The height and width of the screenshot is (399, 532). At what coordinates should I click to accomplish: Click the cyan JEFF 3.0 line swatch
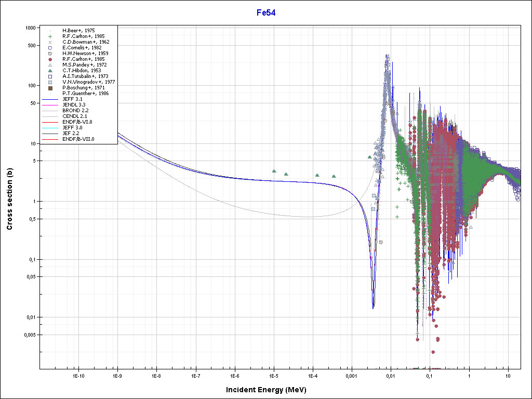click(50, 128)
